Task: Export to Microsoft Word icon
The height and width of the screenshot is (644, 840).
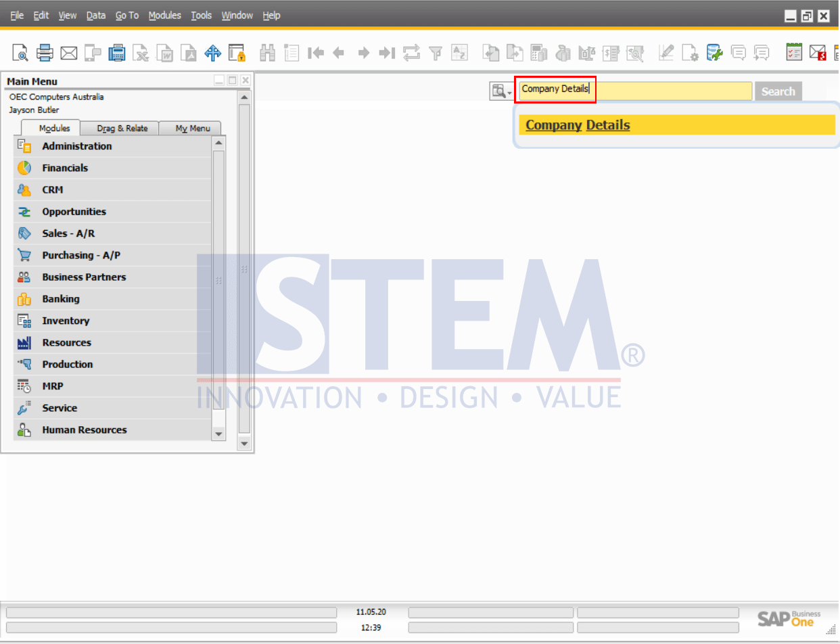Action: [x=165, y=53]
